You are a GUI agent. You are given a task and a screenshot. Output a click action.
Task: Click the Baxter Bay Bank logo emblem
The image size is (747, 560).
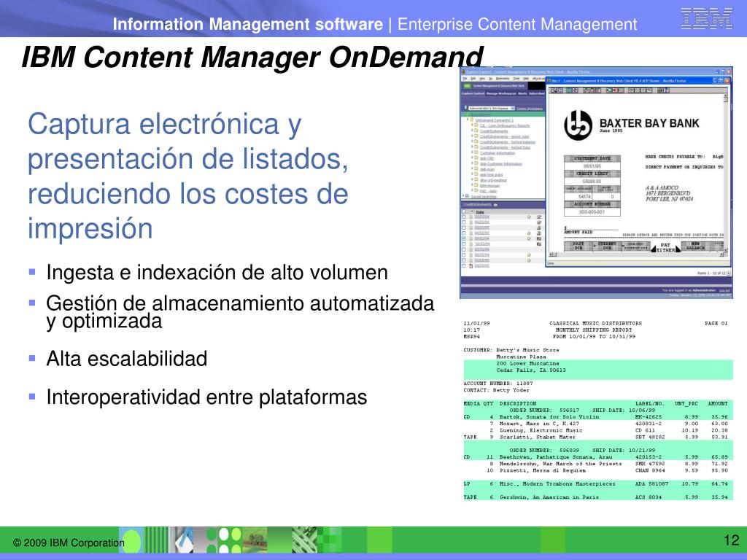[x=578, y=125]
